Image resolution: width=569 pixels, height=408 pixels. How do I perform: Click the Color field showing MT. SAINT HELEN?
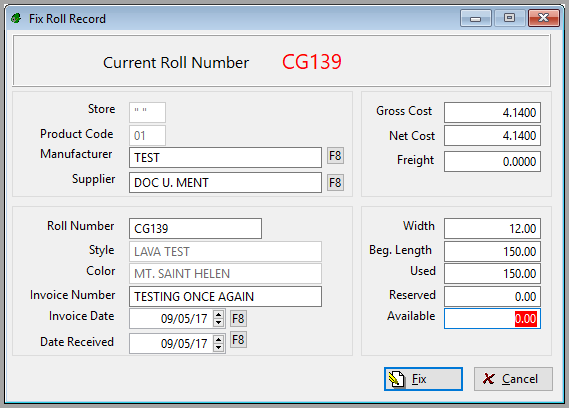[225, 273]
